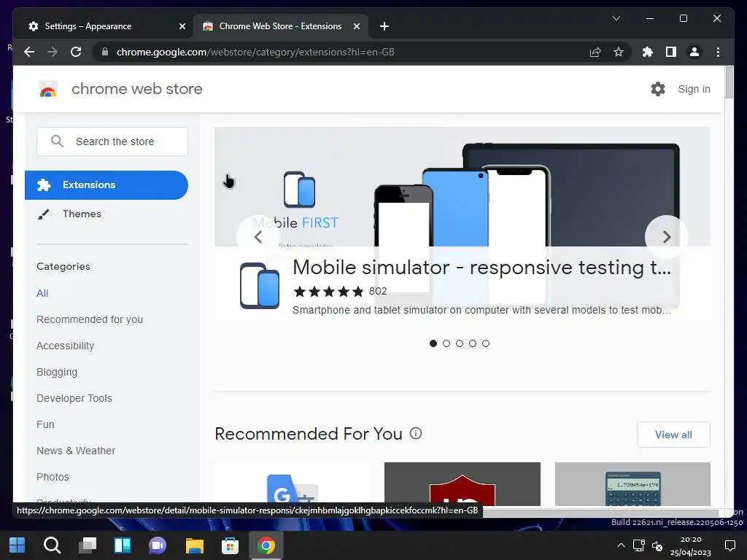Select the third carousel dot

(460, 343)
